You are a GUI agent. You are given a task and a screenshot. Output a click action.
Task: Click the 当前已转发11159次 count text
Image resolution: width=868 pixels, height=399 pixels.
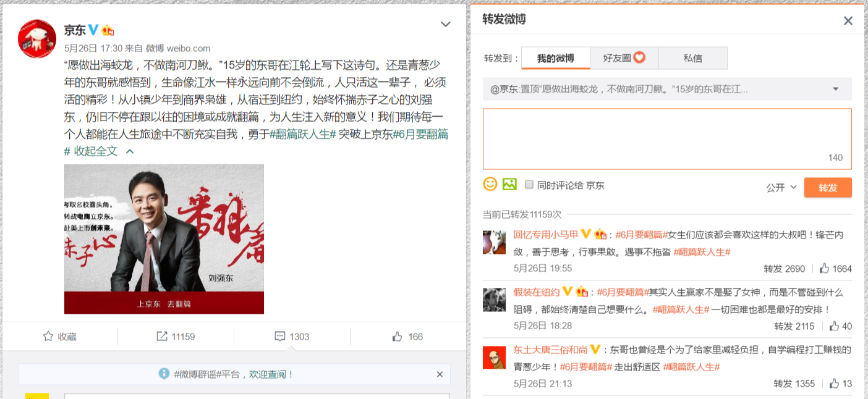[x=522, y=214]
